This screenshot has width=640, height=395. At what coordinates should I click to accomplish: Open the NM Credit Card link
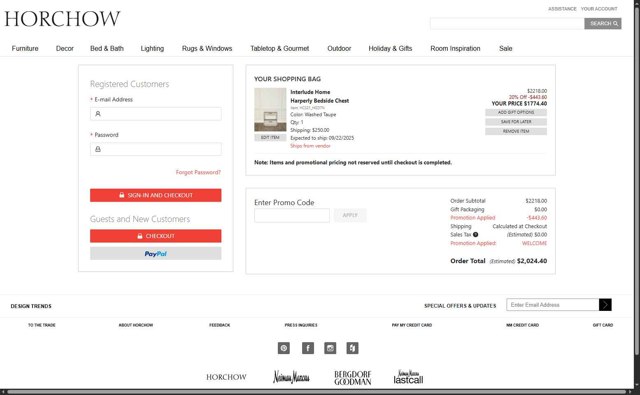point(522,325)
